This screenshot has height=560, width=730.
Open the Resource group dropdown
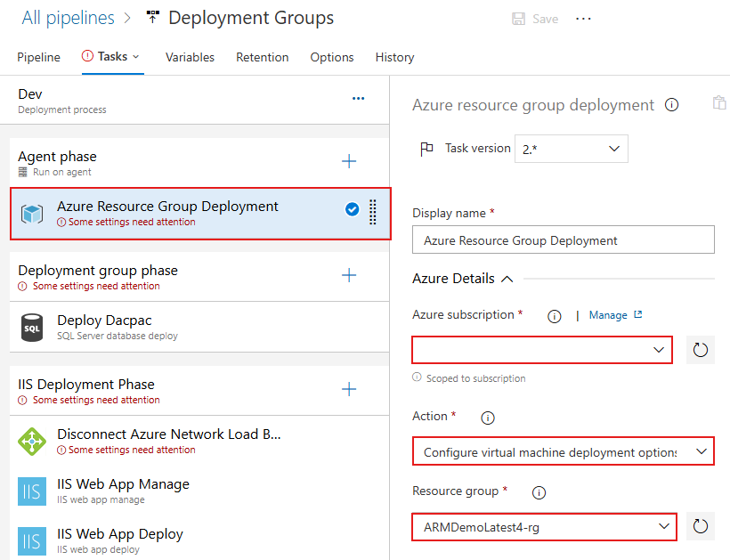click(544, 526)
